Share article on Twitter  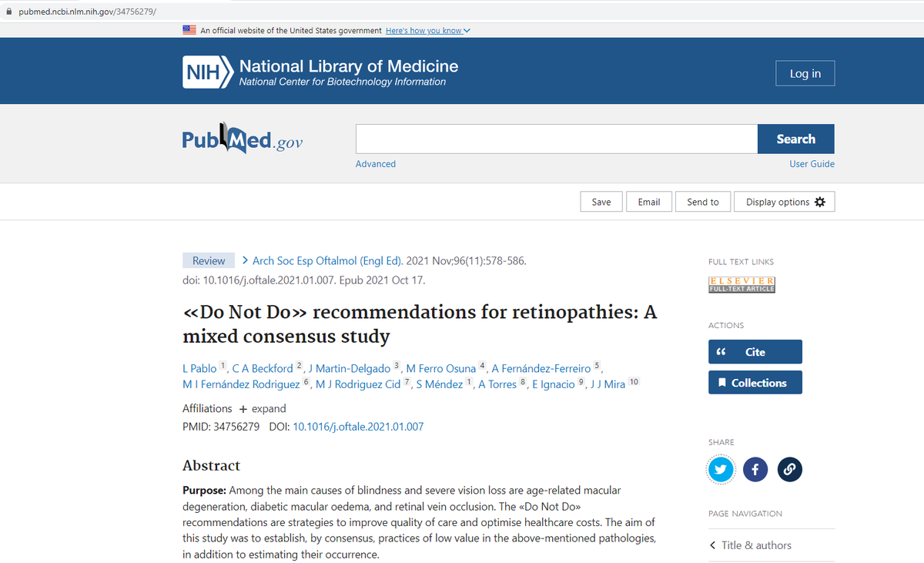721,469
